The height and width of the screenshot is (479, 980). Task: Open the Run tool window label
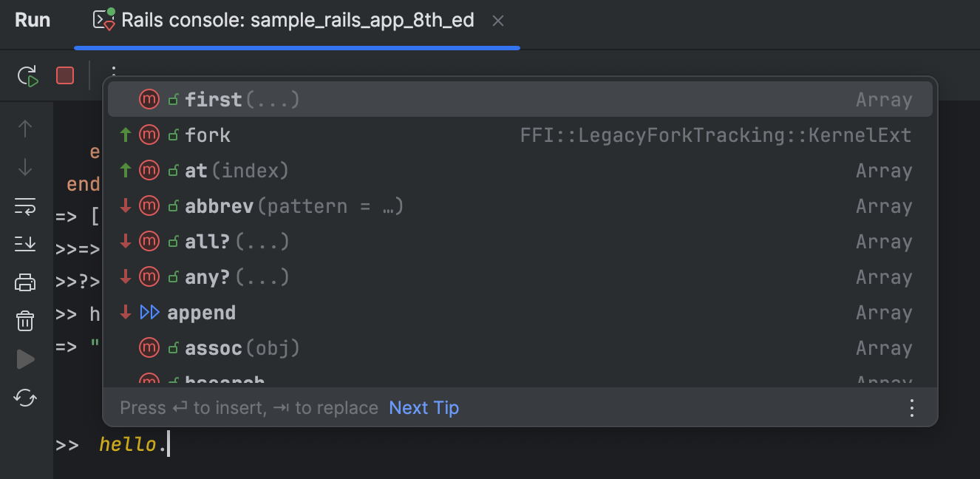coord(33,20)
